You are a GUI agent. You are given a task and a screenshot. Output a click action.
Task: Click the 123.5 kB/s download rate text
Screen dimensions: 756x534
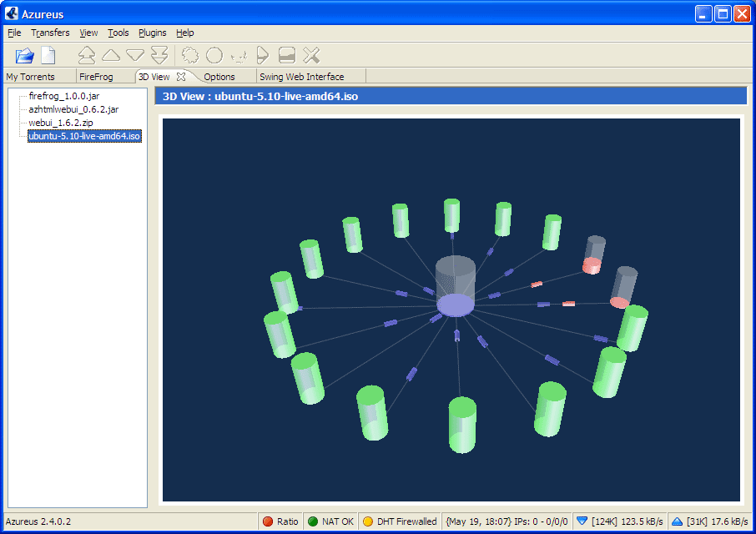[x=642, y=521]
